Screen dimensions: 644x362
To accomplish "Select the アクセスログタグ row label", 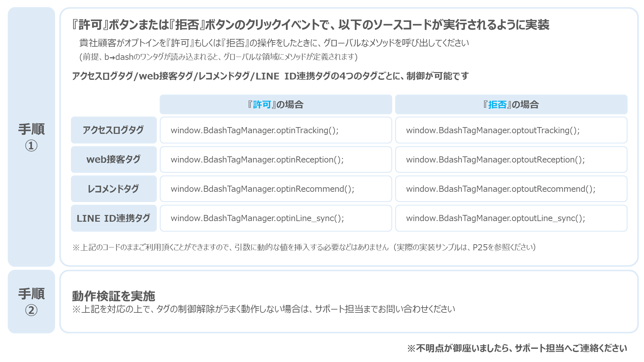I will [114, 130].
